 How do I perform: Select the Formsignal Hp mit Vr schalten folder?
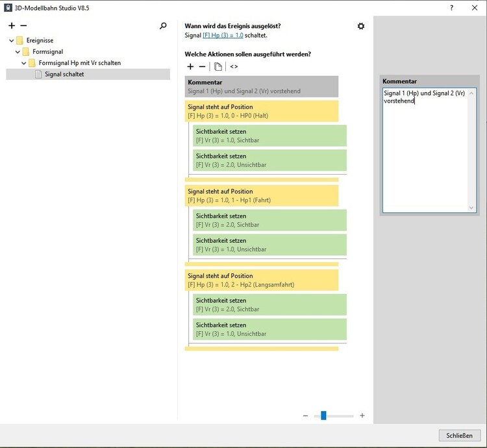79,63
